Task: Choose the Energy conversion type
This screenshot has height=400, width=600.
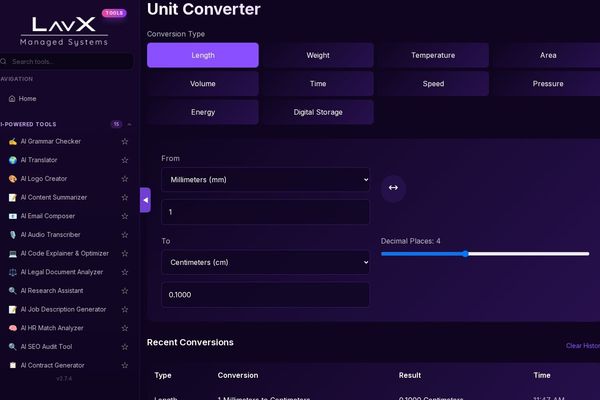Action: click(203, 112)
